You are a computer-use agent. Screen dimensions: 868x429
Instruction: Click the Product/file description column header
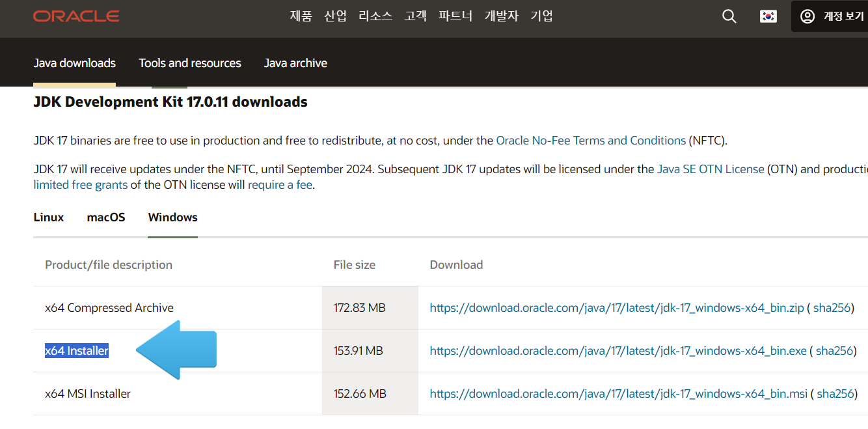[109, 265]
